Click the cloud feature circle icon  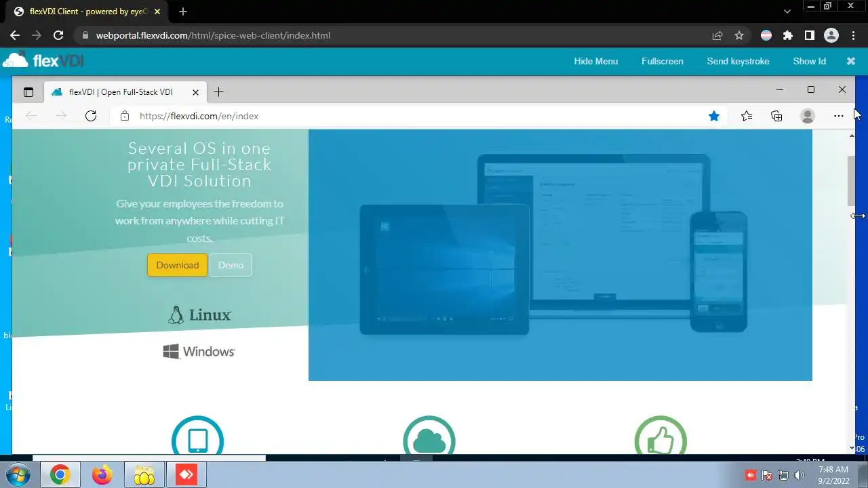(429, 436)
